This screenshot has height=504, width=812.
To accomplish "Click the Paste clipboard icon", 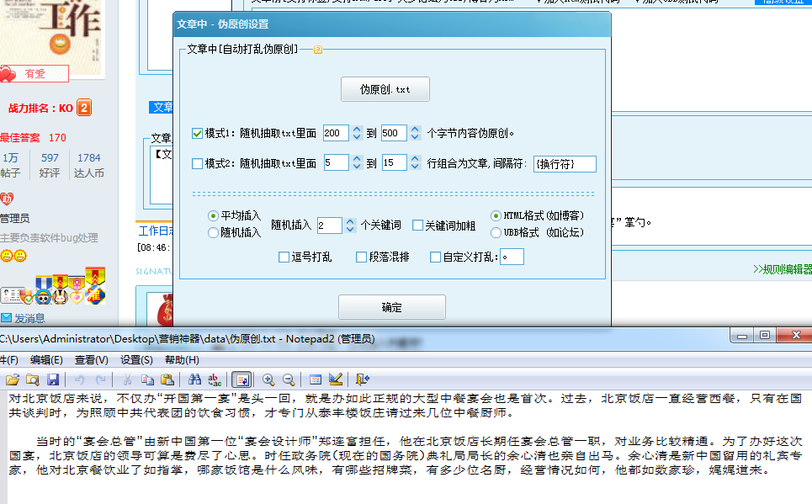I will click(167, 379).
